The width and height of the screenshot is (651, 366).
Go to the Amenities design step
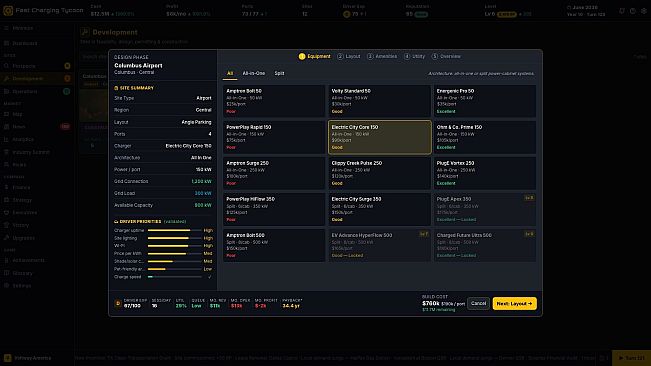382,56
